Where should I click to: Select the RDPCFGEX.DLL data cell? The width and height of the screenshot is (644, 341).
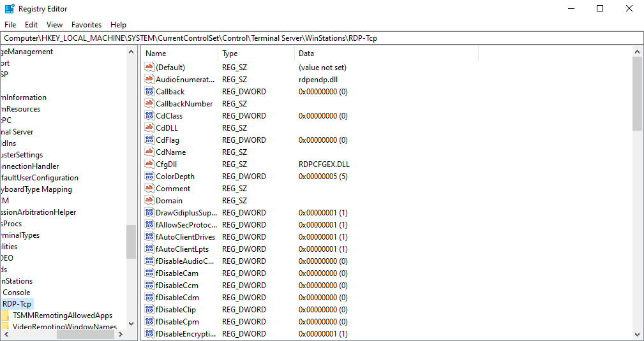pos(324,164)
